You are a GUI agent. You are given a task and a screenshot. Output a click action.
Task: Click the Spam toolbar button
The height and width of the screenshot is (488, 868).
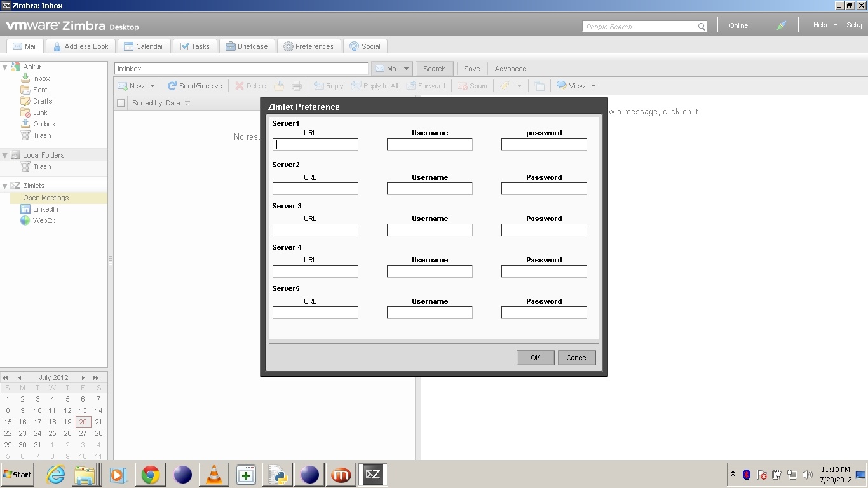pos(472,86)
